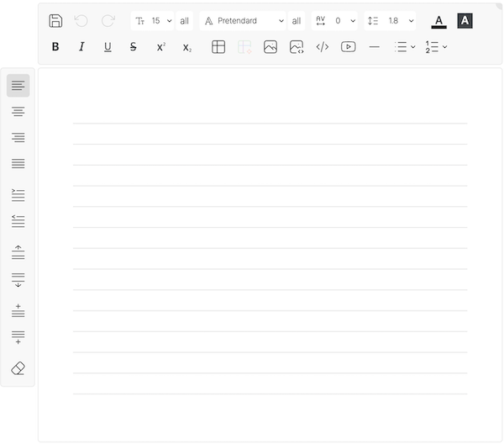Insert an image
This screenshot has width=504, height=444.
[270, 47]
